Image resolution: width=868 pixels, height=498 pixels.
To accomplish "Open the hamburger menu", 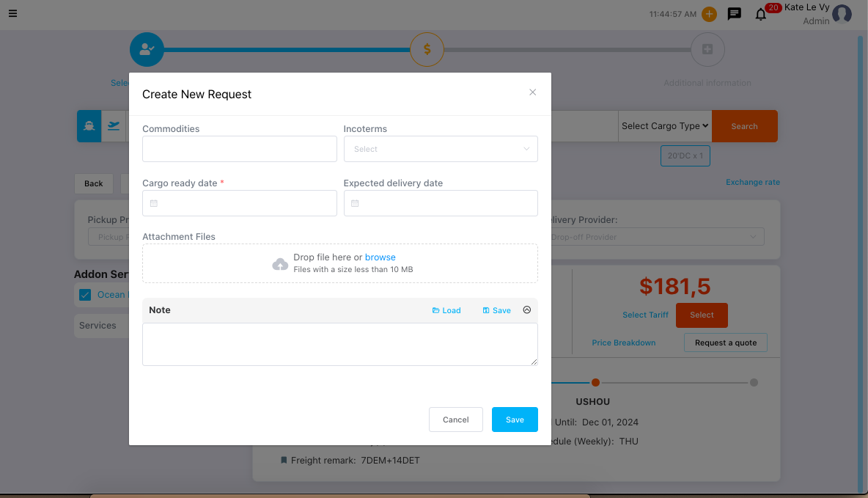I will [x=12, y=13].
